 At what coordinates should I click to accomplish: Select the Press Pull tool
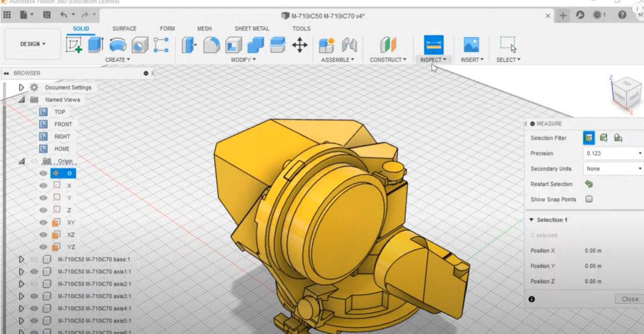tap(189, 46)
